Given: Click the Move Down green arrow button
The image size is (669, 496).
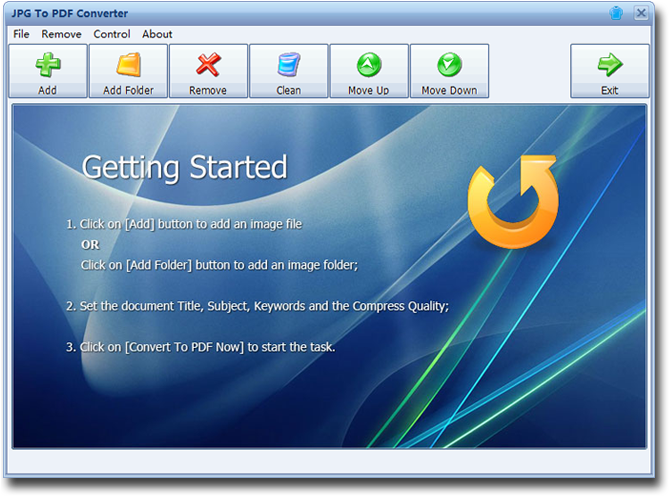Looking at the screenshot, I should [449, 71].
